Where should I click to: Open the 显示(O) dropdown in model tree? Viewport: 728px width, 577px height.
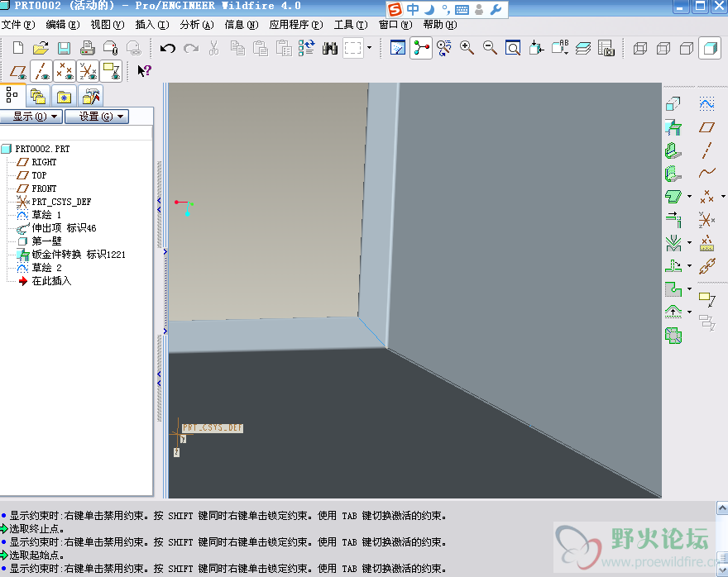pyautogui.click(x=31, y=117)
